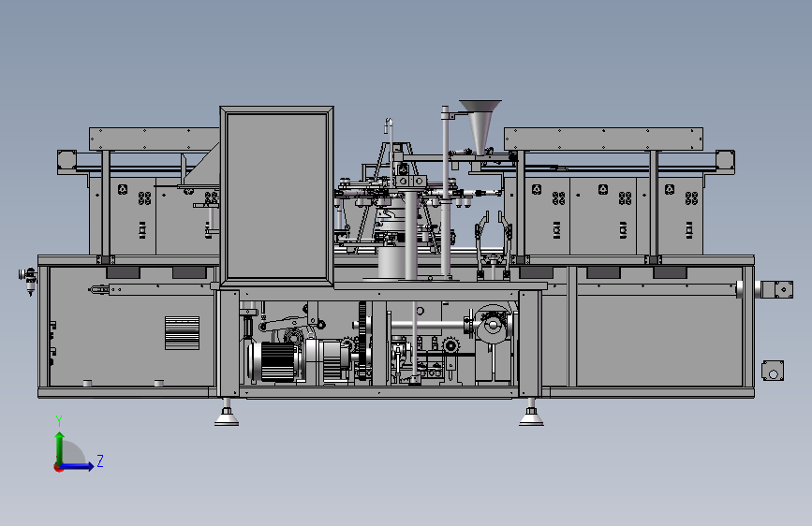This screenshot has width=812, height=526.
Task: Select the tall vertical post supporting the funnel
Action: point(446,193)
